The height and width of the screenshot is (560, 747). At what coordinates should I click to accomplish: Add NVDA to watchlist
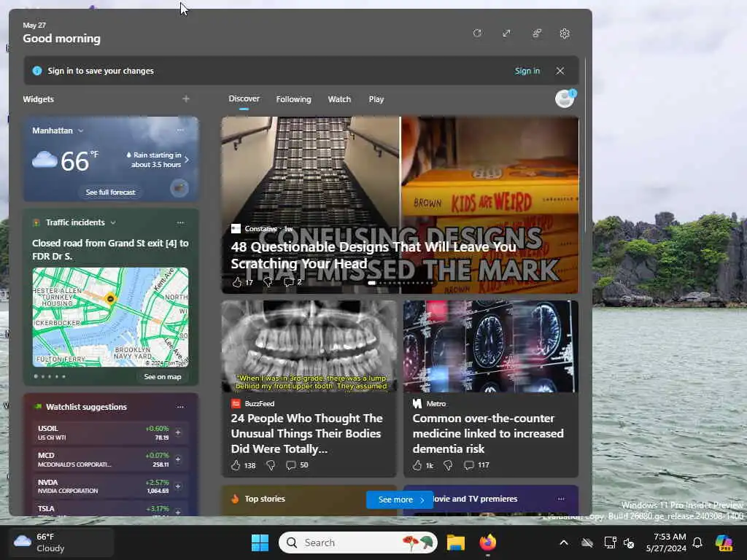coord(178,486)
